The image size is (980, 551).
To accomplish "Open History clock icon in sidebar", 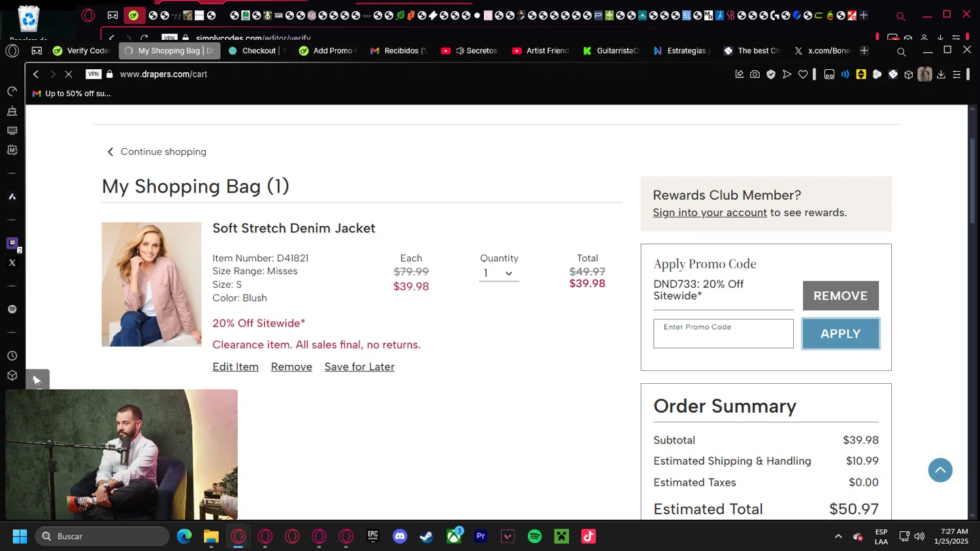I will tap(12, 356).
